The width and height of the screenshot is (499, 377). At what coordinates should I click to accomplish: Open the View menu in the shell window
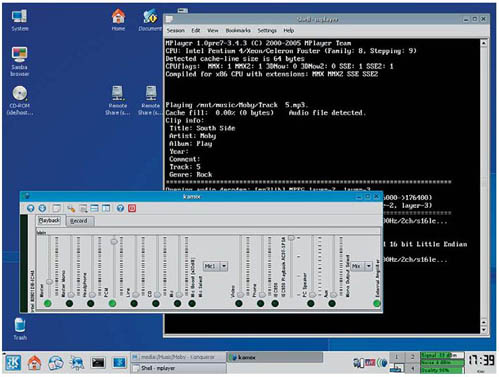click(213, 30)
